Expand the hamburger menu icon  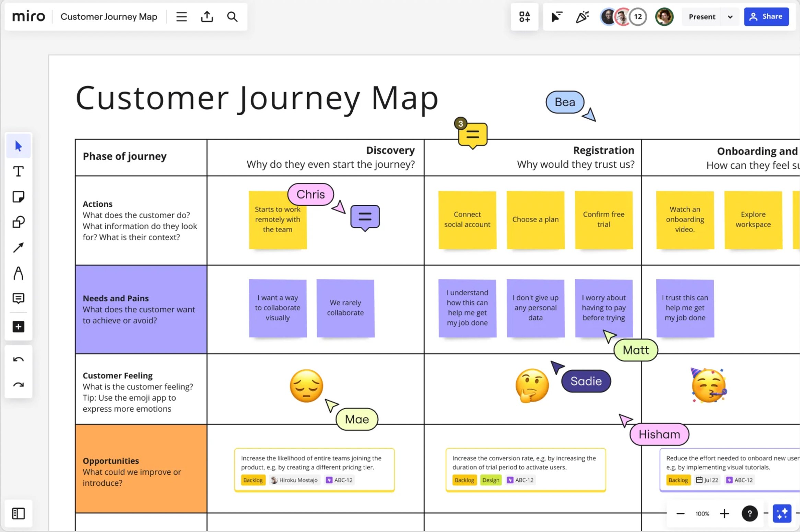182,16
